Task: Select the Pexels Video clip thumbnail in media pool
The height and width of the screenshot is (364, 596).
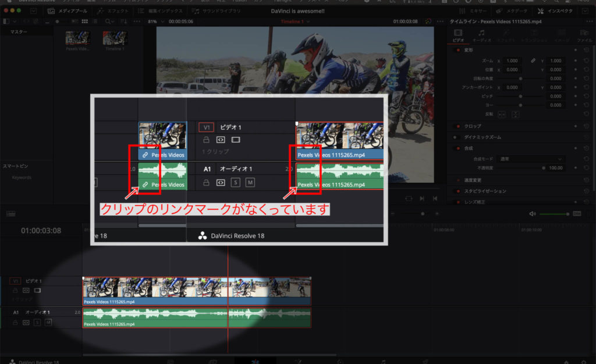Action: (x=77, y=38)
